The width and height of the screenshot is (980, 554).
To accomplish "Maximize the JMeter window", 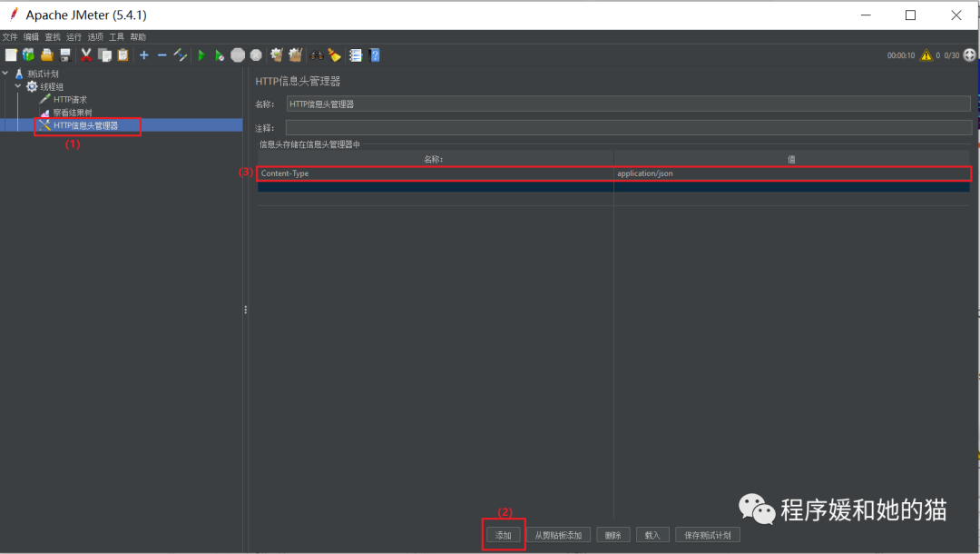I will 911,15.
